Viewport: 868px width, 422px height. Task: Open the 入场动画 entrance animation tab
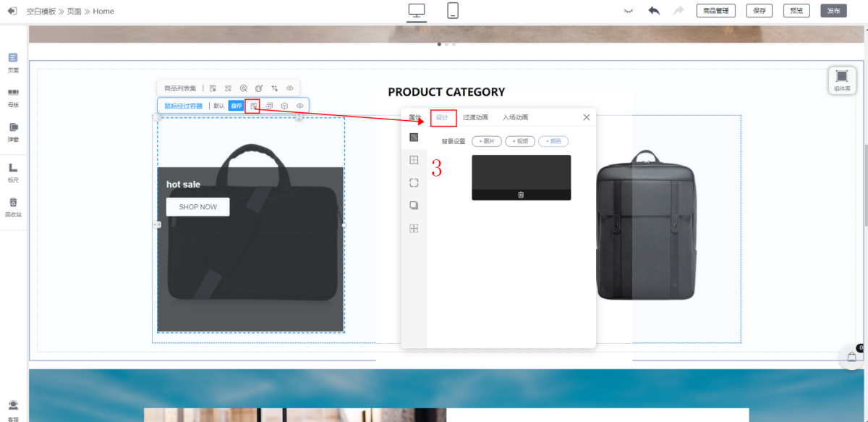pos(515,117)
